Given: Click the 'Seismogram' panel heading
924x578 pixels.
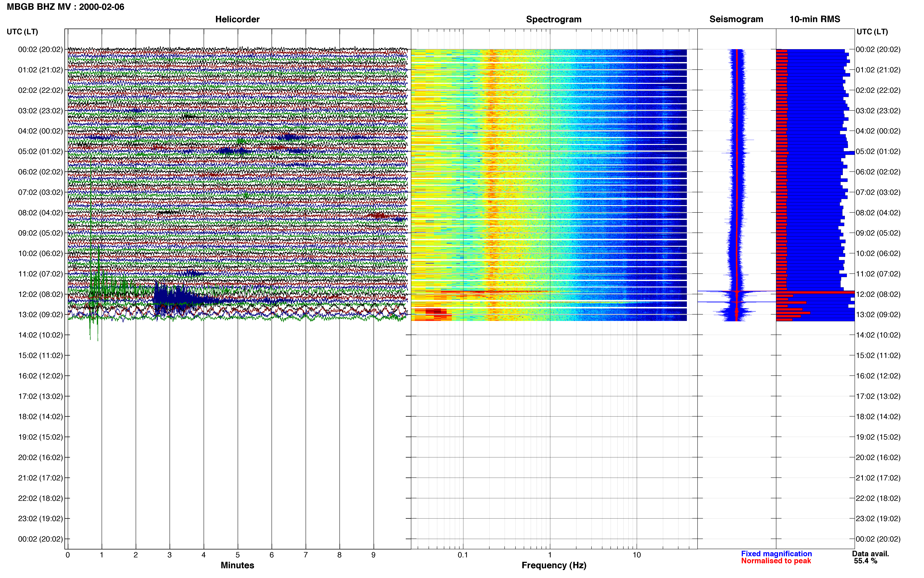Looking at the screenshot, I should click(736, 19).
